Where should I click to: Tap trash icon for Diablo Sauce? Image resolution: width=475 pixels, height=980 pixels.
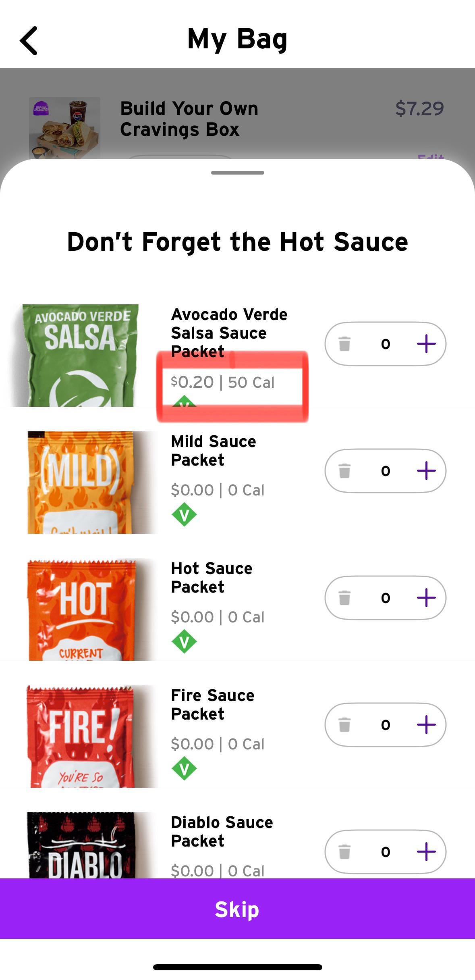pos(344,852)
